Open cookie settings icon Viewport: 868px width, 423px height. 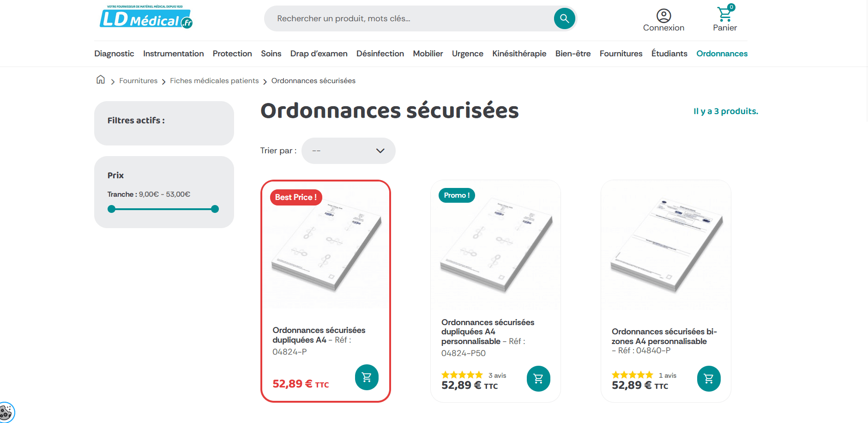click(x=6, y=412)
